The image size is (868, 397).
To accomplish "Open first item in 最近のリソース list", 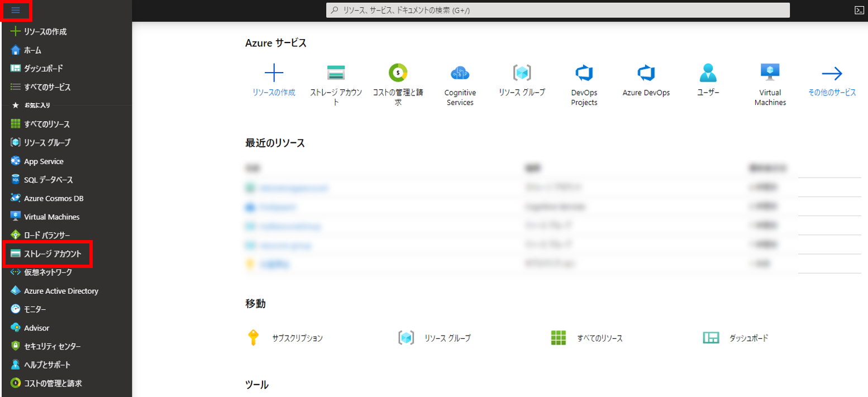I will click(x=293, y=189).
